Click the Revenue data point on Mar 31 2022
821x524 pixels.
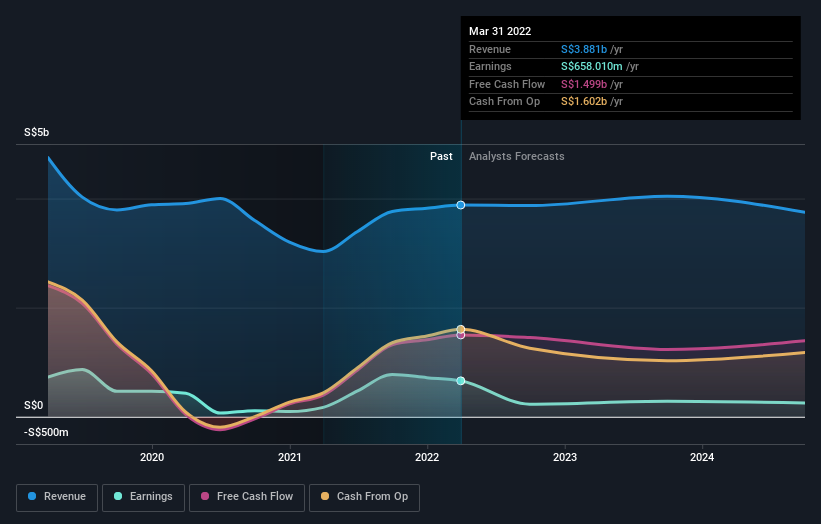(x=461, y=205)
